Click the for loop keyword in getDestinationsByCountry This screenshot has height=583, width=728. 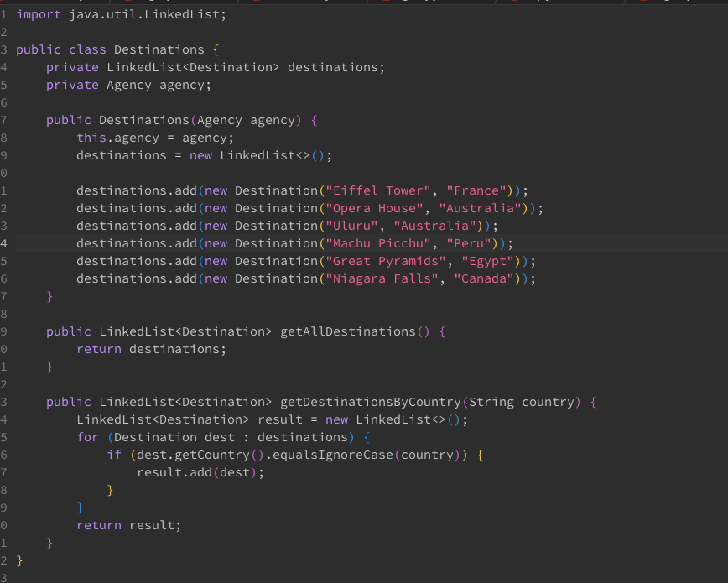pyautogui.click(x=87, y=437)
